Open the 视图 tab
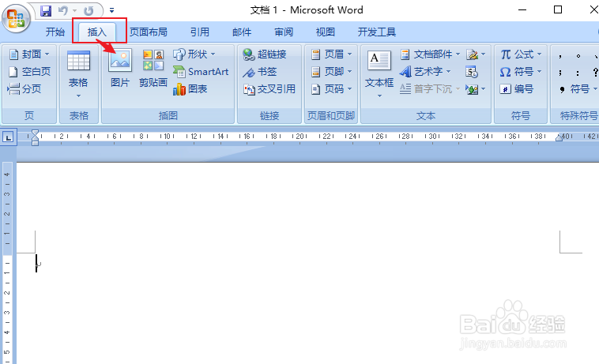 pos(326,32)
